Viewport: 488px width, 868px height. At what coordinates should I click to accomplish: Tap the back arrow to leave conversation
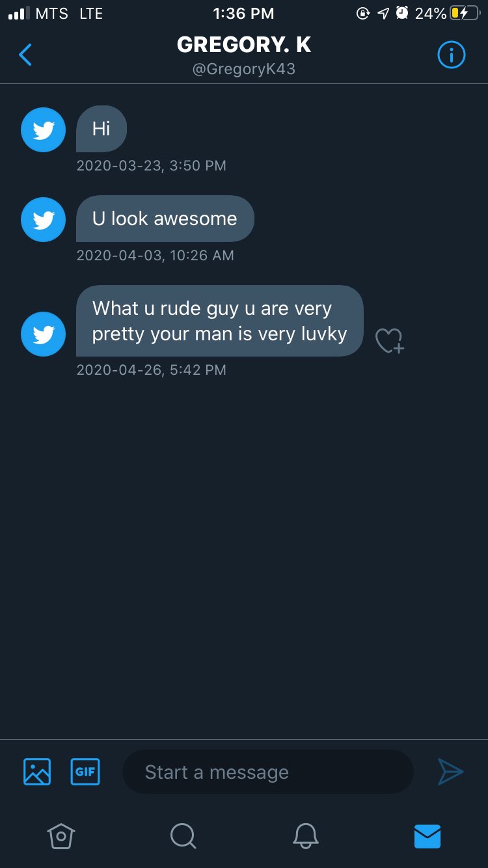[x=25, y=55]
